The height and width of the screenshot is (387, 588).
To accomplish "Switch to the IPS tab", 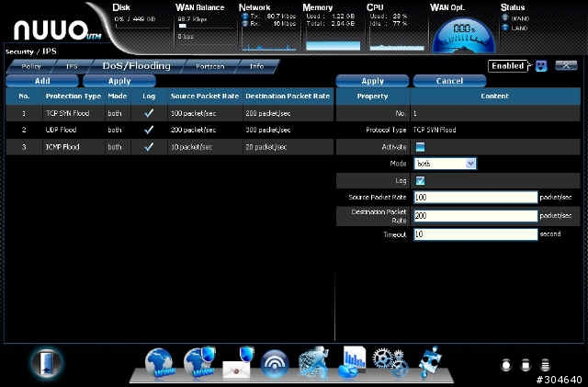I will [72, 66].
